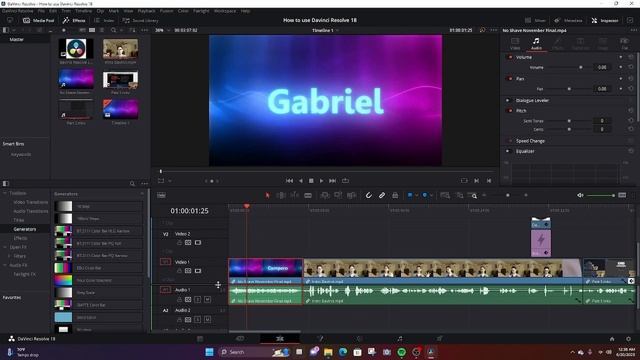
Task: Click the V1 destination control
Action: point(165,262)
